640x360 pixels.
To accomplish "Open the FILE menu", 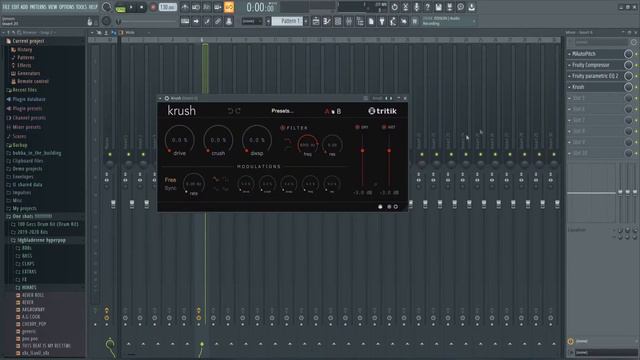I will pos(7,7).
